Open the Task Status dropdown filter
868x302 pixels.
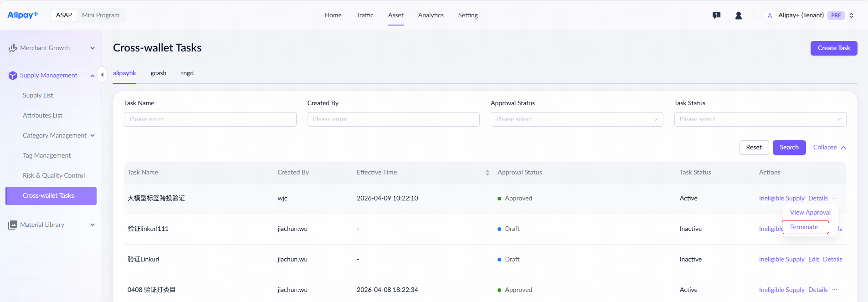(x=760, y=119)
